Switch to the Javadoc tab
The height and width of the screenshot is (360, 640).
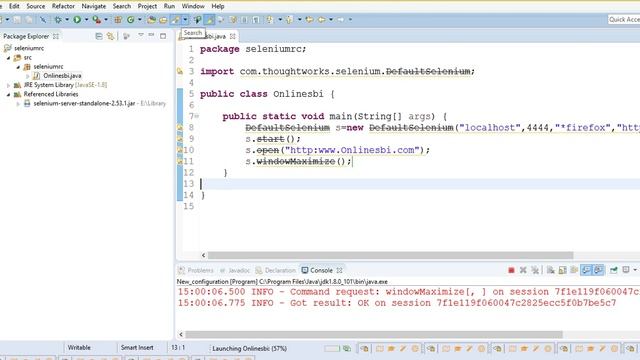coord(235,270)
